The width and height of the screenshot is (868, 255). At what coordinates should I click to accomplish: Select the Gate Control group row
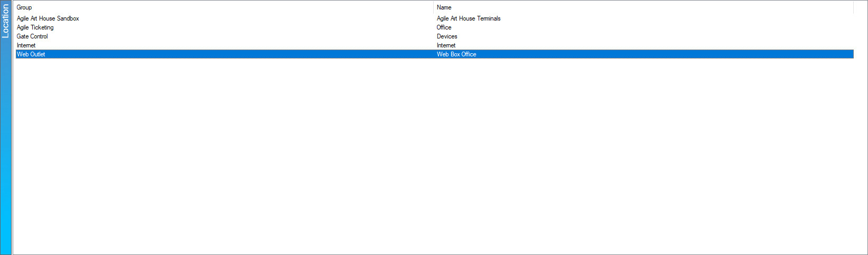434,36
